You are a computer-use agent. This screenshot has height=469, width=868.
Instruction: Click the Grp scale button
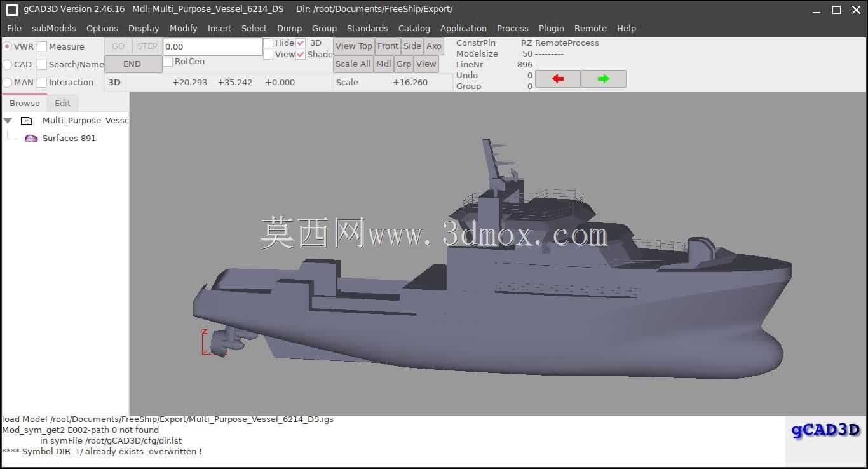pyautogui.click(x=404, y=64)
